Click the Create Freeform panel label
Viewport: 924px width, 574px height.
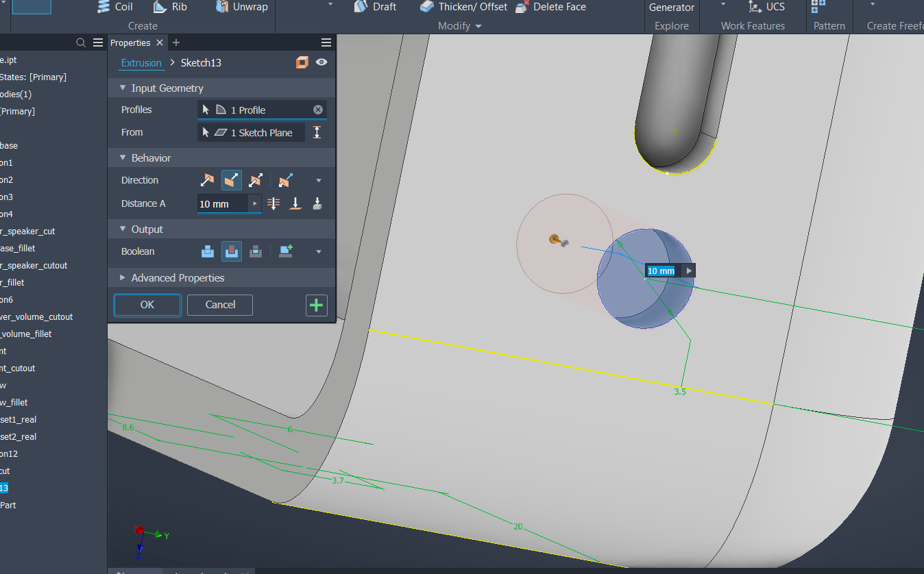(895, 26)
